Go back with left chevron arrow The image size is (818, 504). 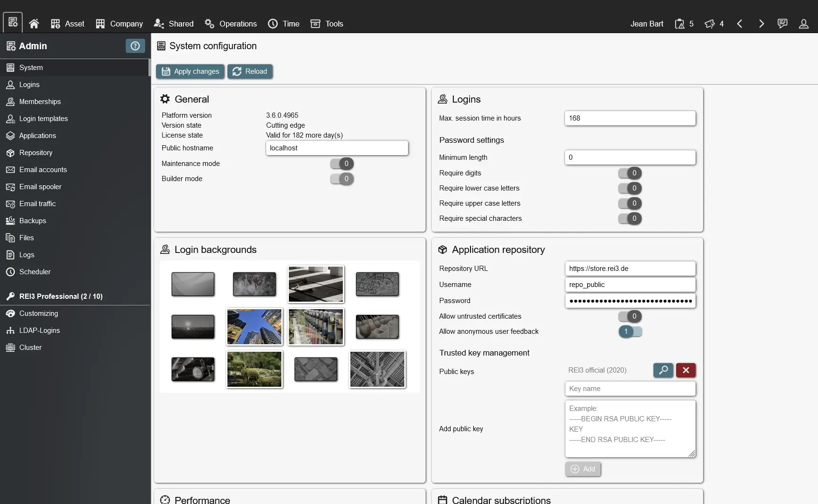coord(739,24)
